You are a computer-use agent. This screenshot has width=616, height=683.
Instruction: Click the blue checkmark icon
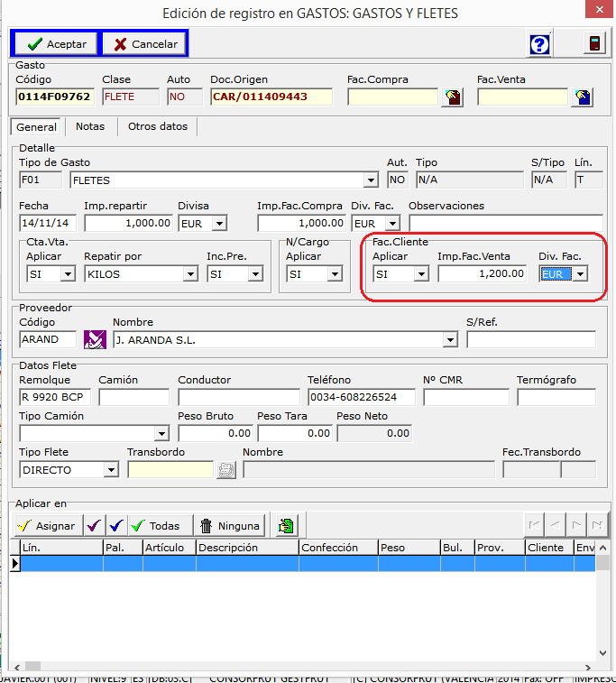(x=115, y=526)
